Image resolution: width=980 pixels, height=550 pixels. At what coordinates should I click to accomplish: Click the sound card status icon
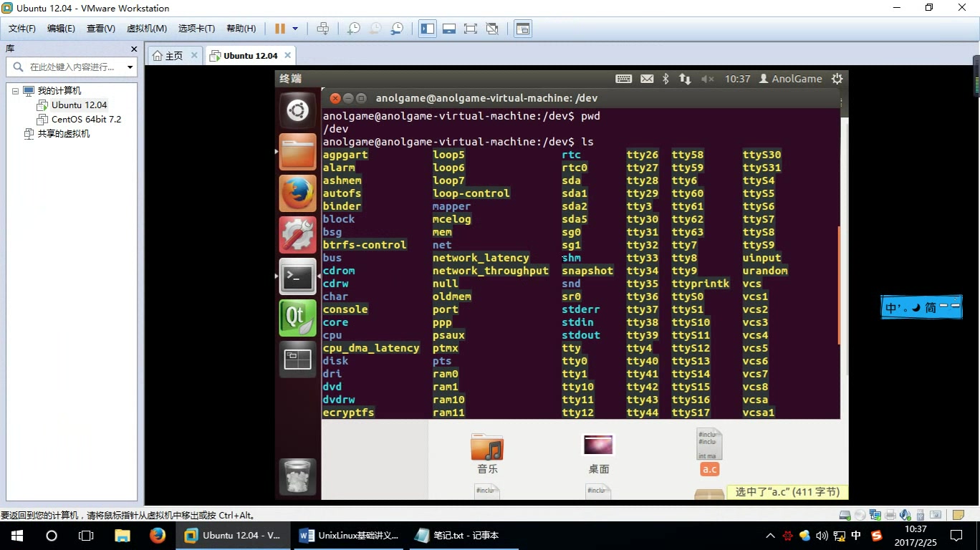(905, 515)
